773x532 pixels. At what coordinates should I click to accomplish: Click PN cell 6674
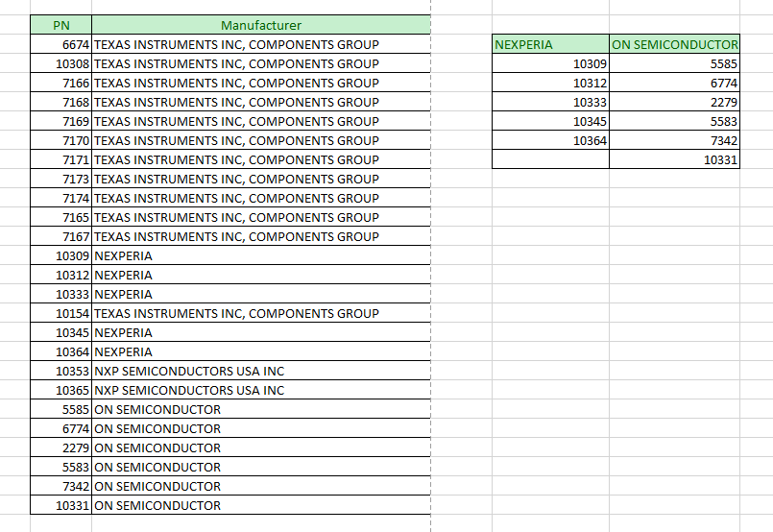click(x=61, y=44)
